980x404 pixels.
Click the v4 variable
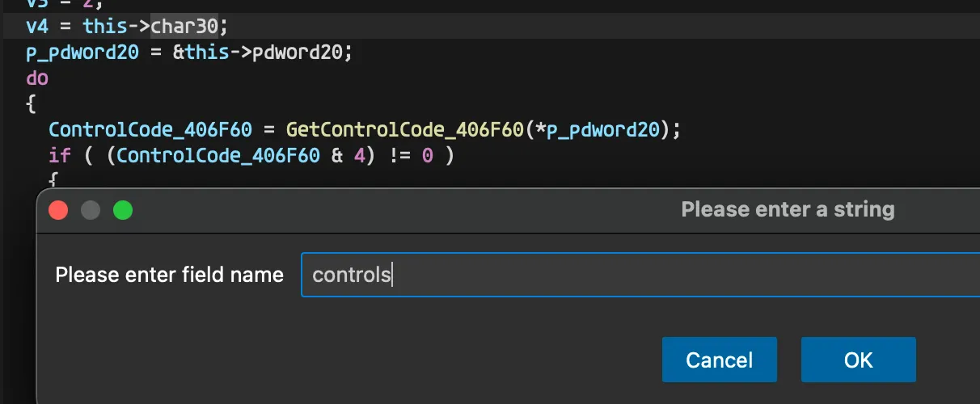coord(37,26)
